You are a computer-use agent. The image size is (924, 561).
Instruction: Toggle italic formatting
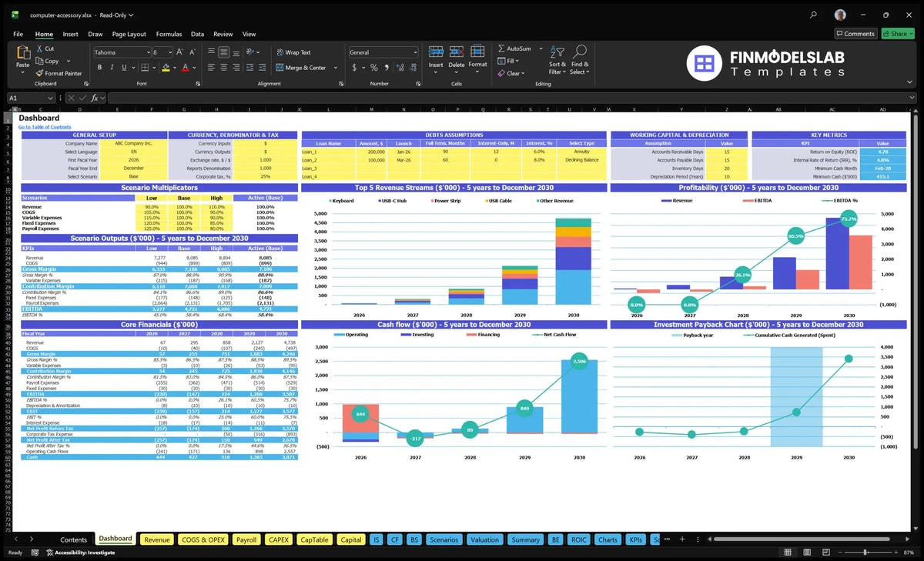[111, 68]
